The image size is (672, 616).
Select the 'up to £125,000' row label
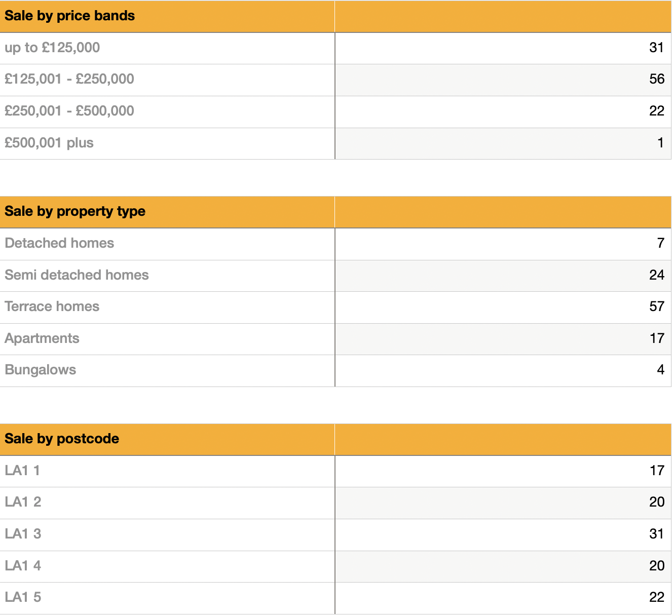[x=52, y=48]
